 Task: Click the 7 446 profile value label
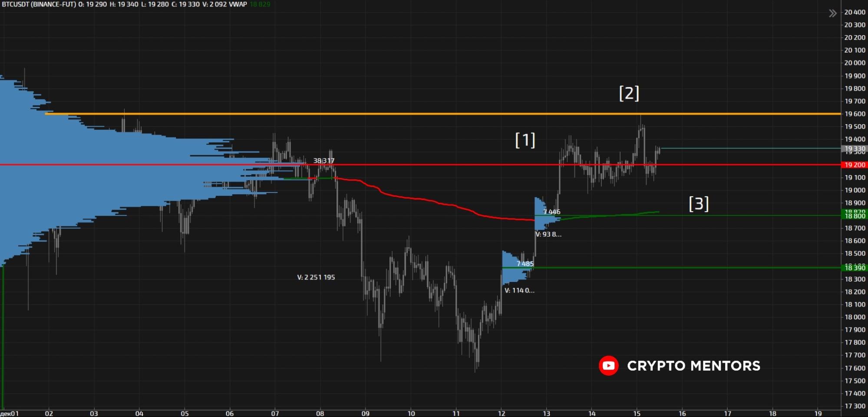click(x=552, y=212)
